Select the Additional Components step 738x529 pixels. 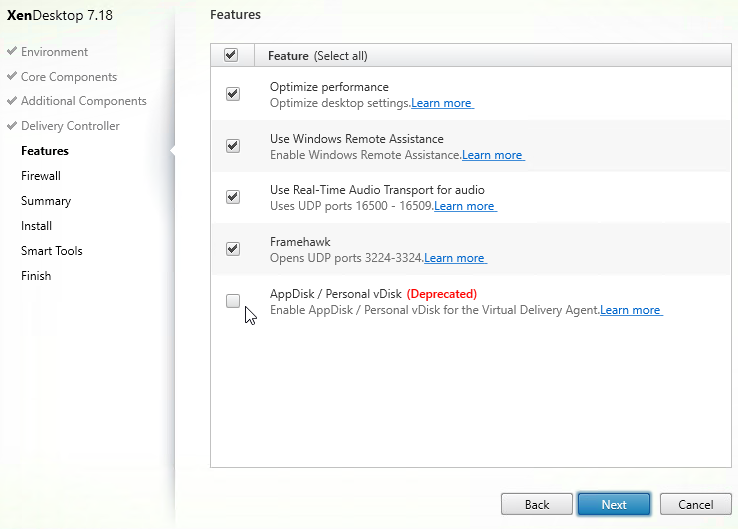[84, 101]
